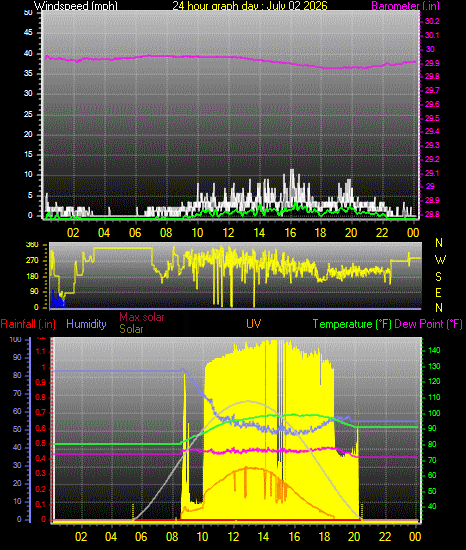Screen dimensions: 466x550
Task: Click the E compass direction label
Action: 438,293
